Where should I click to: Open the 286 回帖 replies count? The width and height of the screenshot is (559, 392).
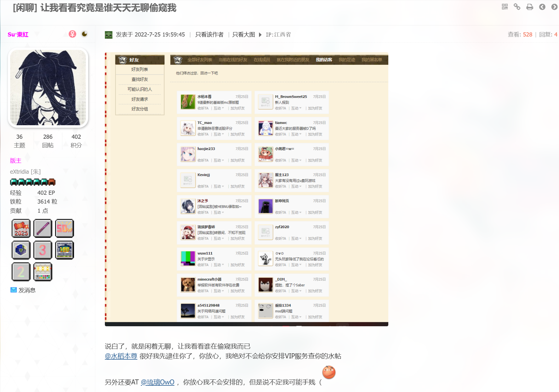48,141
